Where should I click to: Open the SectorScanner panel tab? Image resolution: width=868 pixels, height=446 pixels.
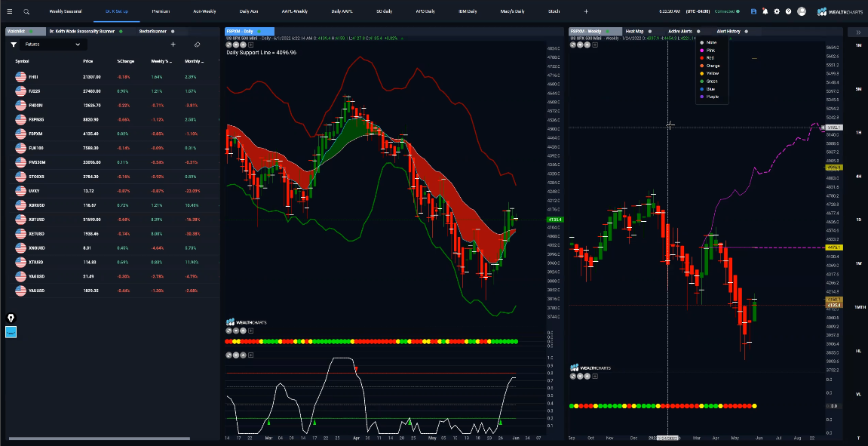pos(153,32)
